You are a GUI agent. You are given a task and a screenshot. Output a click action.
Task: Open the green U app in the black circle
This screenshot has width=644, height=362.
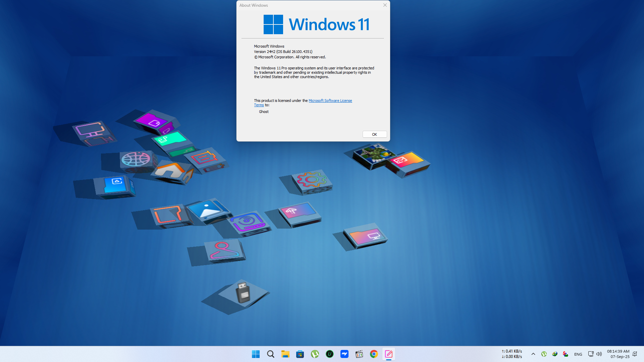(x=330, y=354)
